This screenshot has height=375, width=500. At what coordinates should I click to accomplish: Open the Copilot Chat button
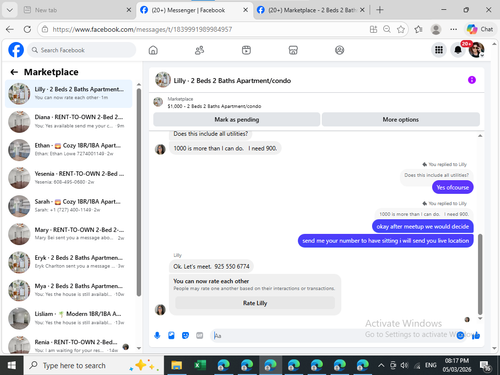pos(480,29)
